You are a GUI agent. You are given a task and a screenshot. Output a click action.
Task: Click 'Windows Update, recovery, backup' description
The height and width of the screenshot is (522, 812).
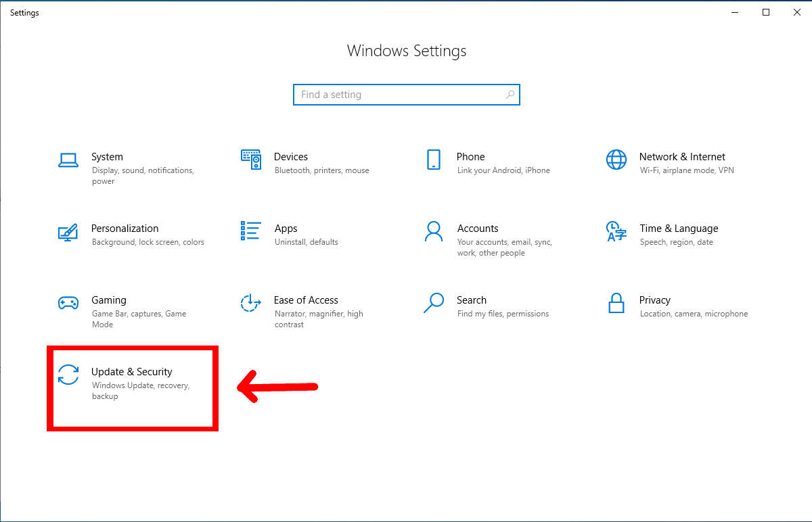point(141,391)
